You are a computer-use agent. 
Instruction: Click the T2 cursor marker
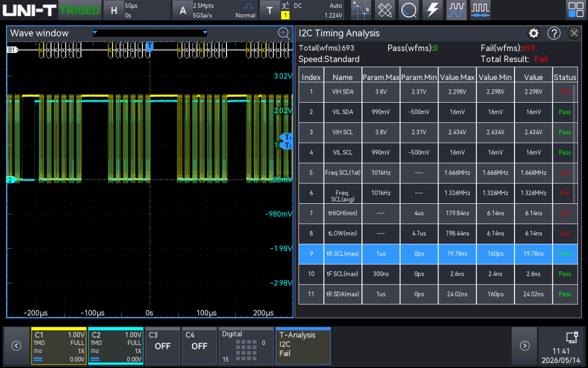pyautogui.click(x=287, y=146)
